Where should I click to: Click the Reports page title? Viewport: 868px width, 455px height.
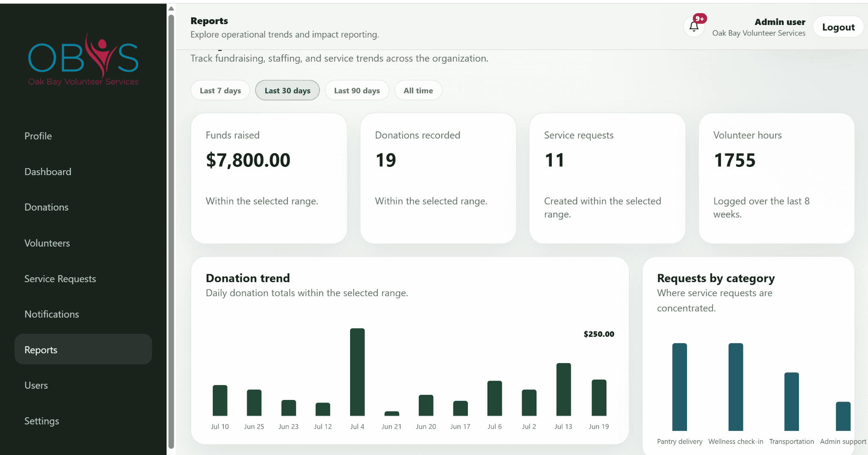209,21
